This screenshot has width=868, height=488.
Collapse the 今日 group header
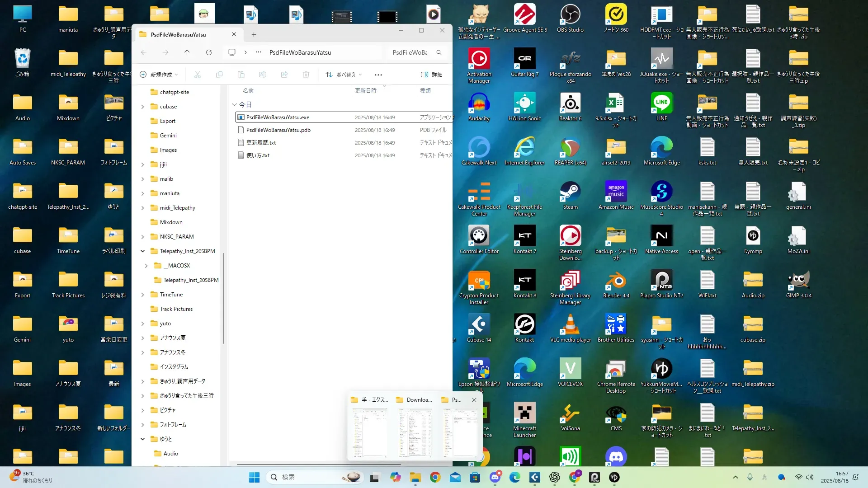coord(234,104)
